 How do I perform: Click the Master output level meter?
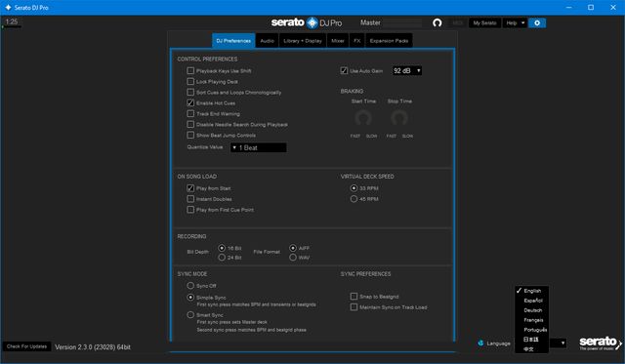click(x=403, y=23)
